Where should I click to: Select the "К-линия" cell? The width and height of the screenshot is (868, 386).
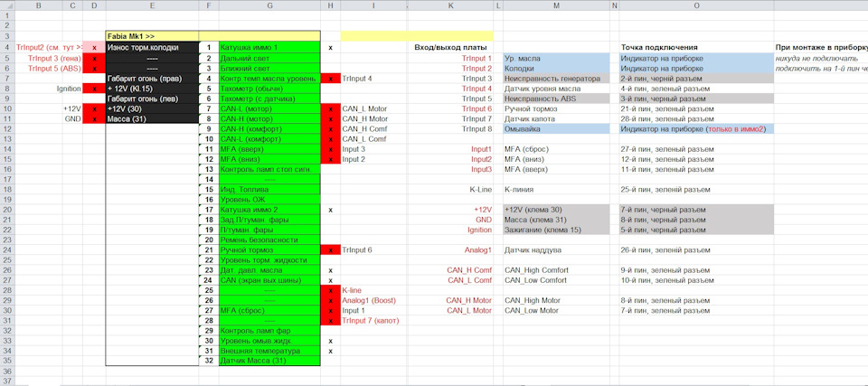click(x=556, y=190)
